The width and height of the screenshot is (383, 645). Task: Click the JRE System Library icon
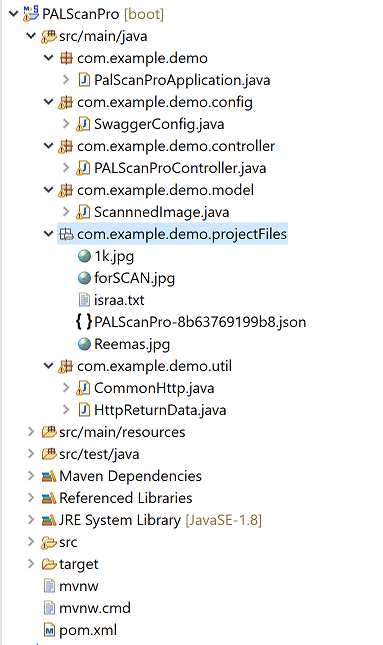pos(49,520)
